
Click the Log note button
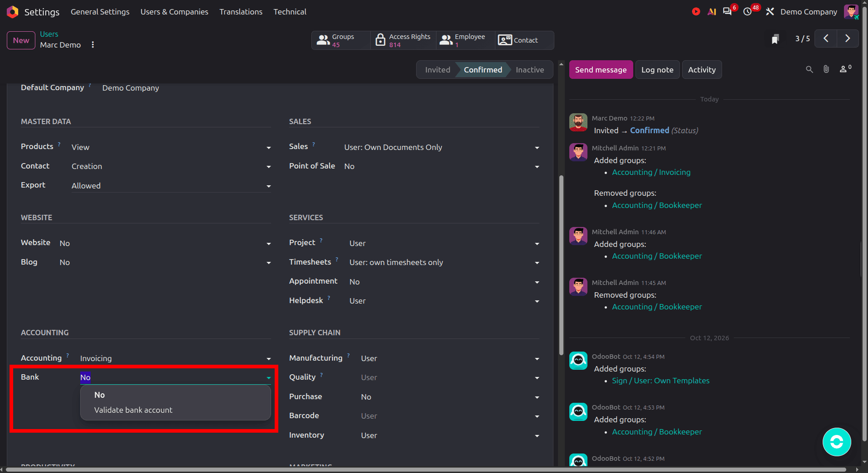coord(657,70)
